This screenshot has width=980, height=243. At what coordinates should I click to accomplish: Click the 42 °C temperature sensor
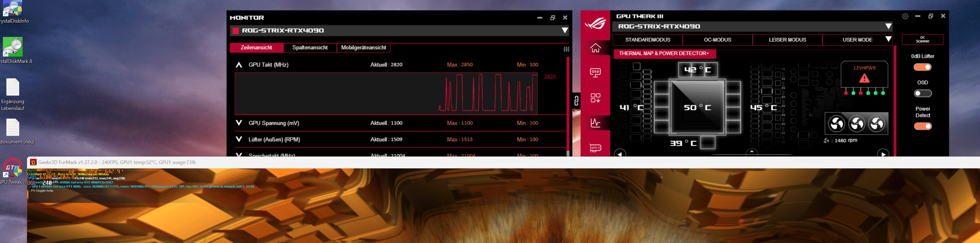click(697, 70)
